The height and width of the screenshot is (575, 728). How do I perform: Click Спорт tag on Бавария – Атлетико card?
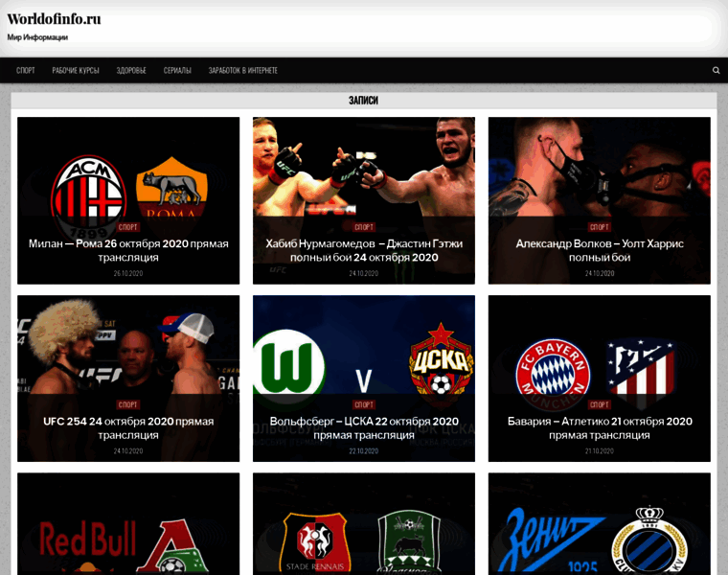pos(599,404)
